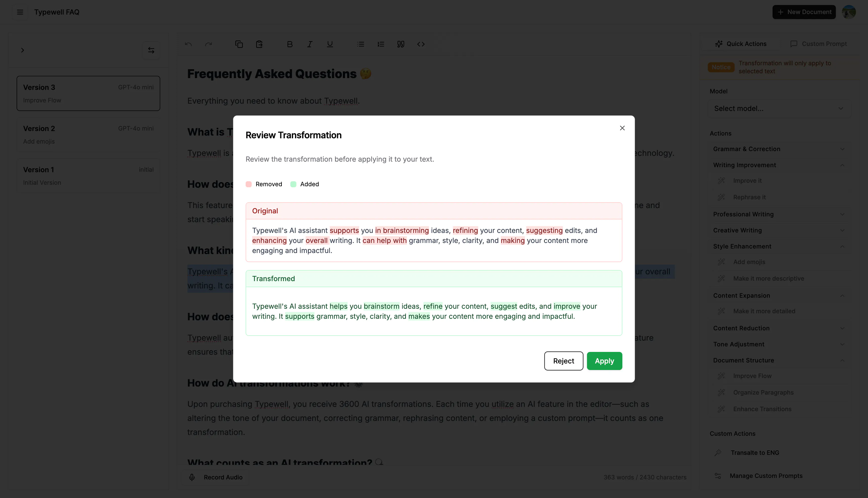Click the copy document icon
This screenshot has height=498, width=868.
pos(239,44)
